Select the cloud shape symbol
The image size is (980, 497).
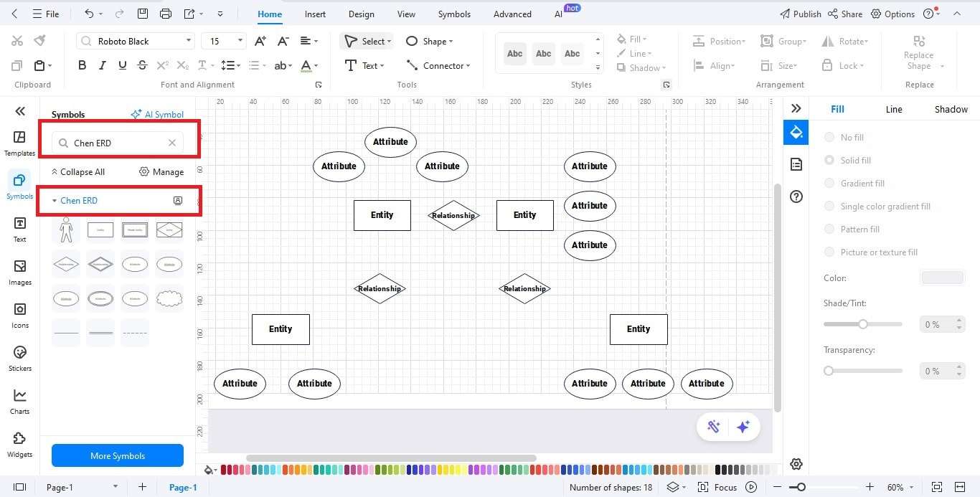point(169,298)
